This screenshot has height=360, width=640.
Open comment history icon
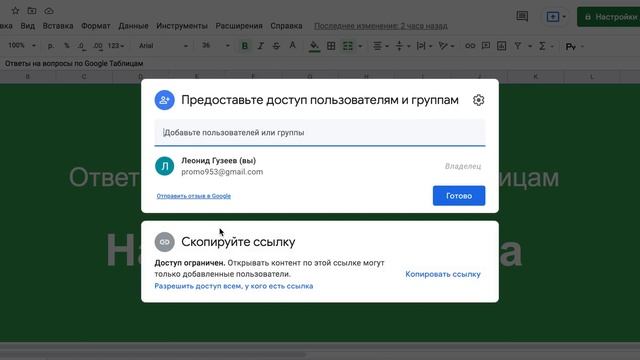tap(522, 16)
